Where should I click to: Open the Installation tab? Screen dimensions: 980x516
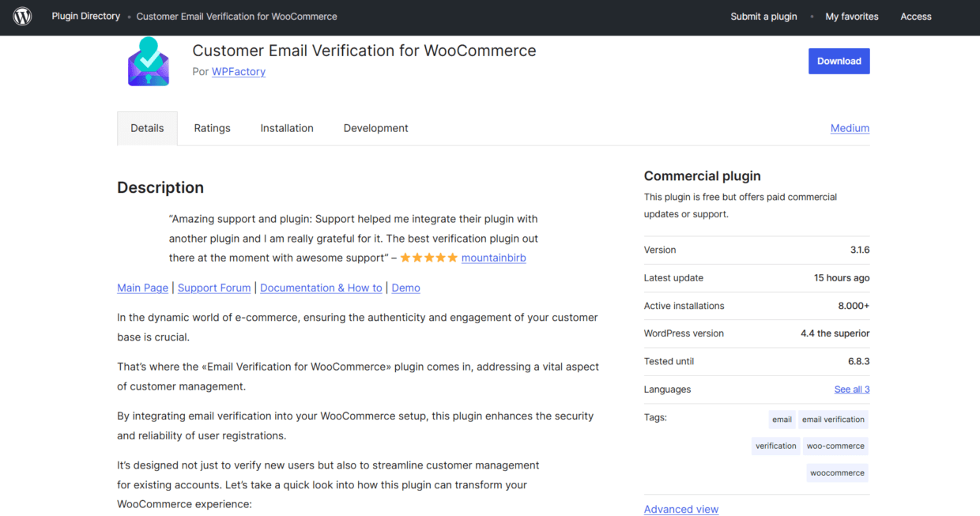[x=286, y=127]
